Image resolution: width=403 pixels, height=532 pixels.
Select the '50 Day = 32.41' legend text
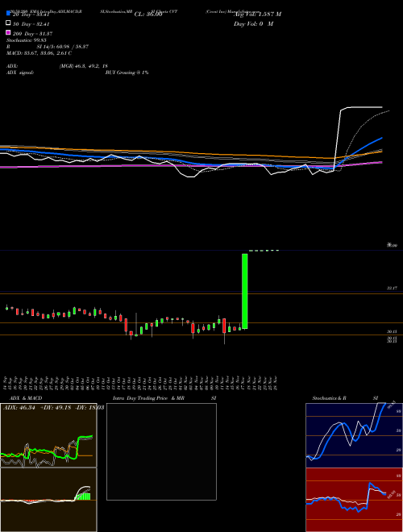pos(31,24)
